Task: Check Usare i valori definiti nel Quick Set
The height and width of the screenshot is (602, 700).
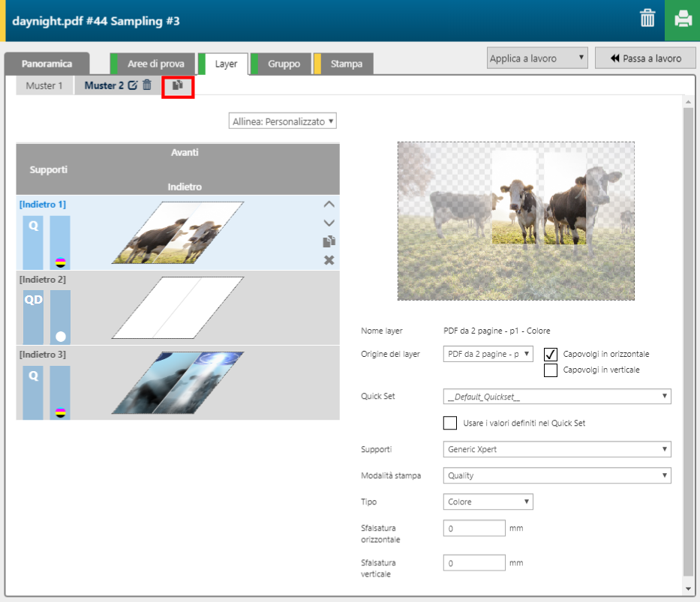Action: pos(450,424)
